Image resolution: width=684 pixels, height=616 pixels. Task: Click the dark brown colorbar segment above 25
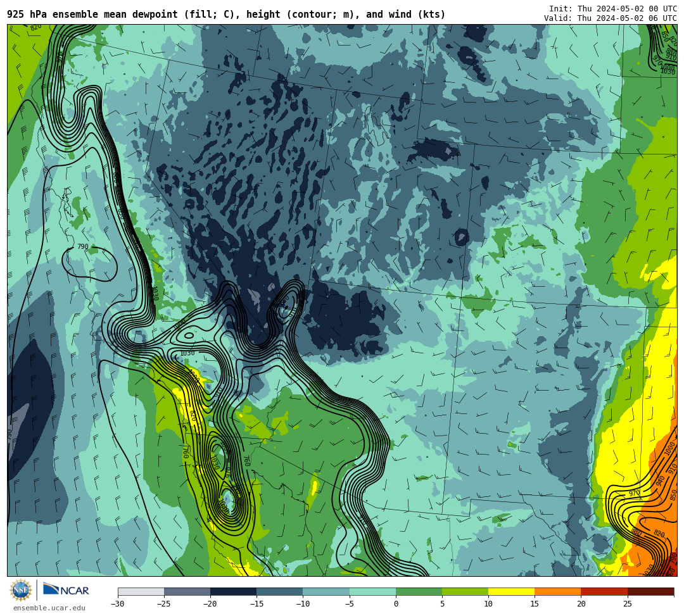point(650,591)
